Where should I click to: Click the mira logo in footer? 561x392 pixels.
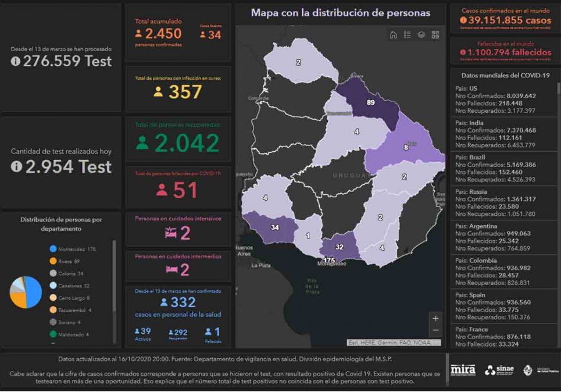tap(463, 370)
